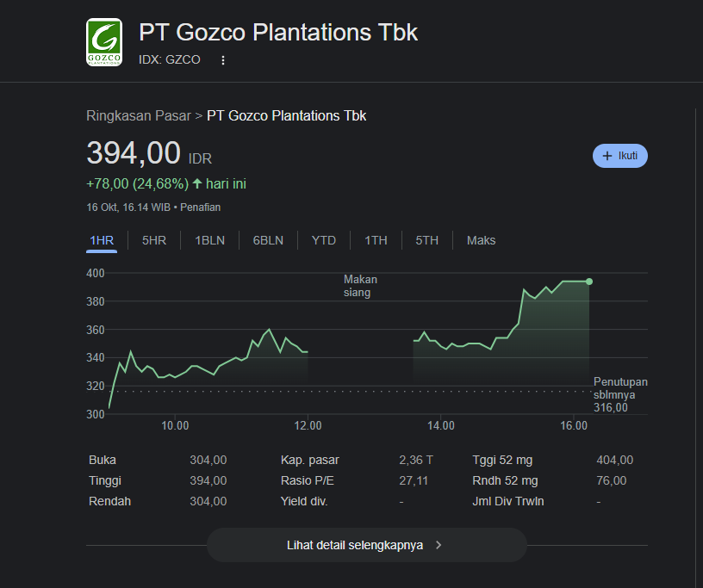Switch to YTD chart view
Screen dimensions: 703x588
tap(324, 240)
